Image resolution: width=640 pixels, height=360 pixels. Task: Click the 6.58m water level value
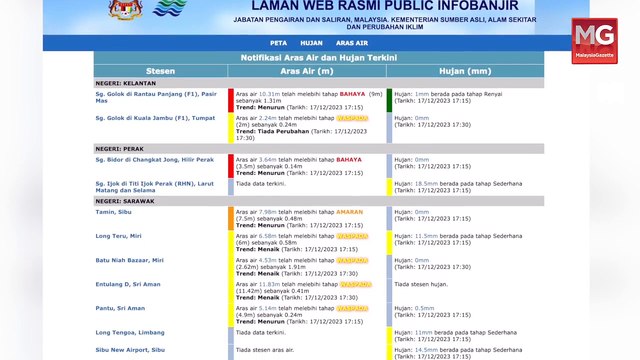pos(268,236)
